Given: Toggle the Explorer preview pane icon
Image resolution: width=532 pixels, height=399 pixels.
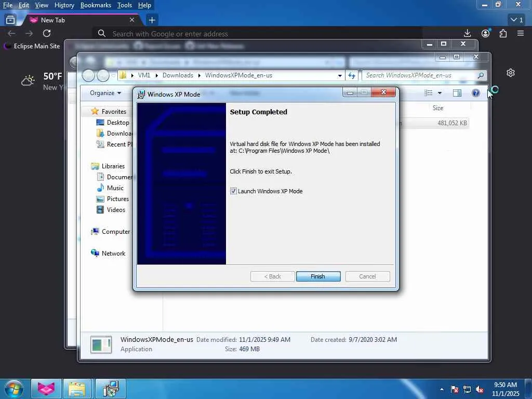Looking at the screenshot, I should click(457, 93).
